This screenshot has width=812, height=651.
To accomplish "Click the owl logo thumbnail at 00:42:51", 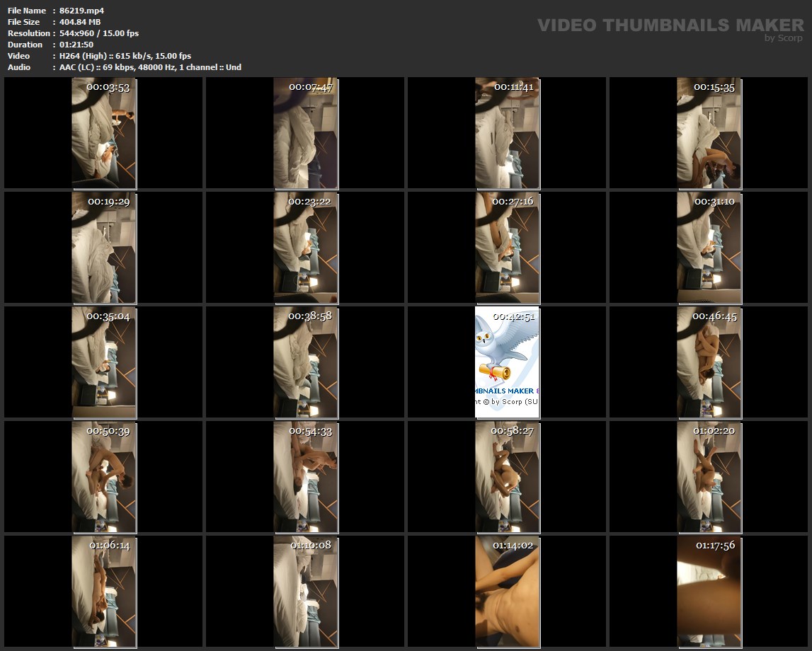I will [x=507, y=362].
